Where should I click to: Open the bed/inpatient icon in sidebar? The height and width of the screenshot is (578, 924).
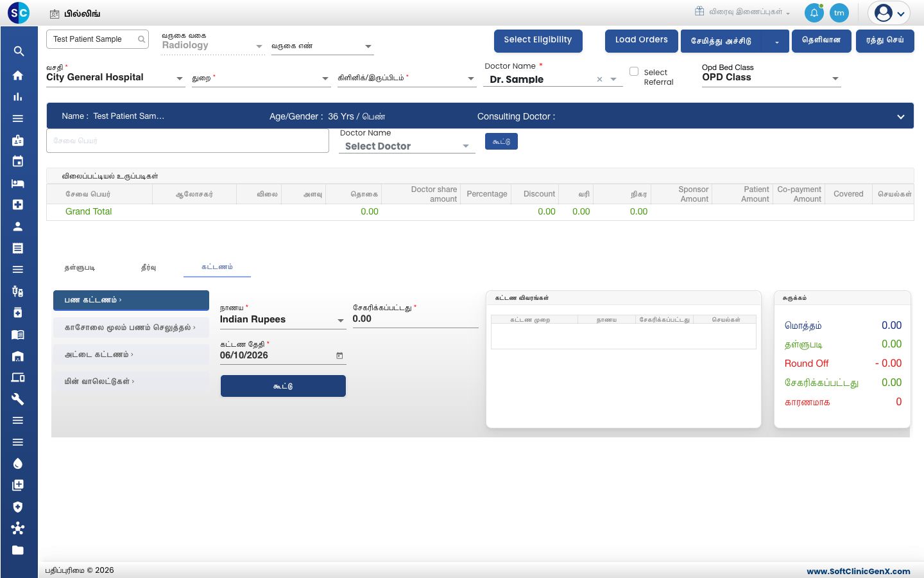coord(18,183)
